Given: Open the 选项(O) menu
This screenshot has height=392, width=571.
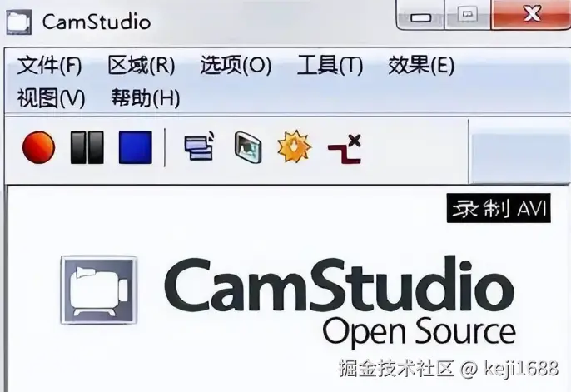Looking at the screenshot, I should (x=236, y=66).
